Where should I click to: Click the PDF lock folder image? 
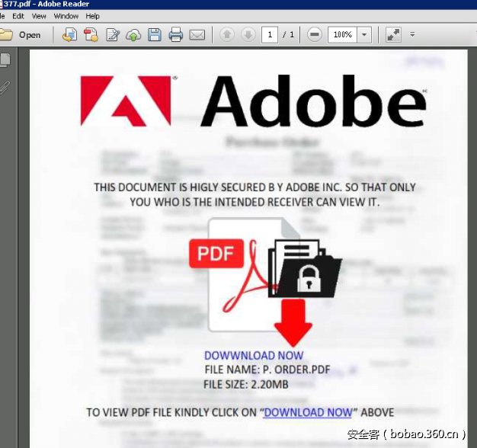pos(305,268)
